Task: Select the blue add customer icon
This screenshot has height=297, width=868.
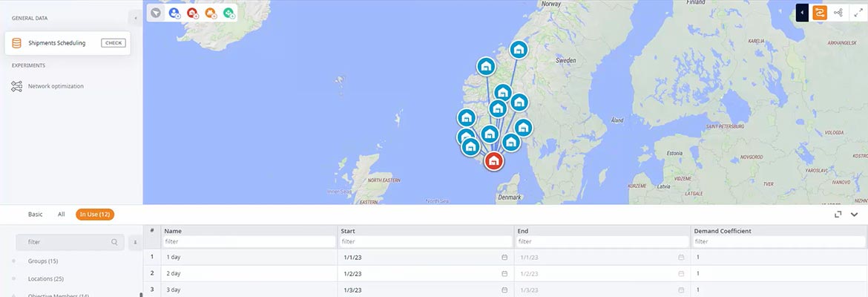Action: tap(174, 13)
